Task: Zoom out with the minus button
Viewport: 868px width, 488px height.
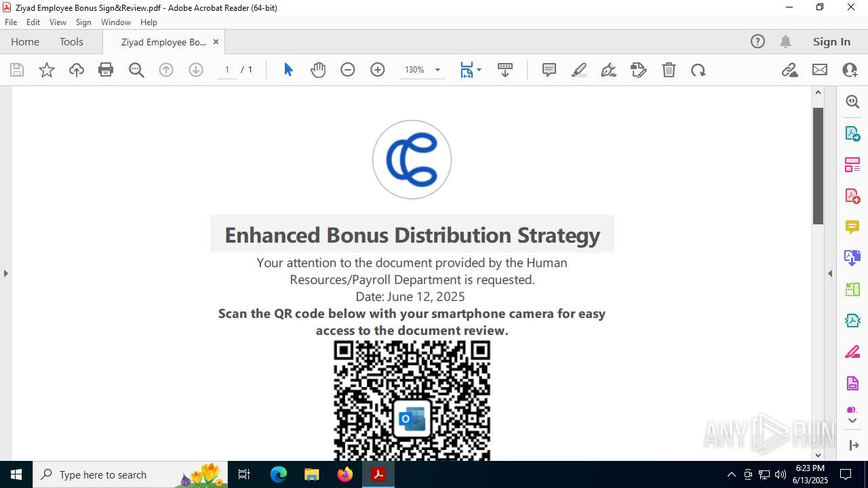Action: (x=348, y=70)
